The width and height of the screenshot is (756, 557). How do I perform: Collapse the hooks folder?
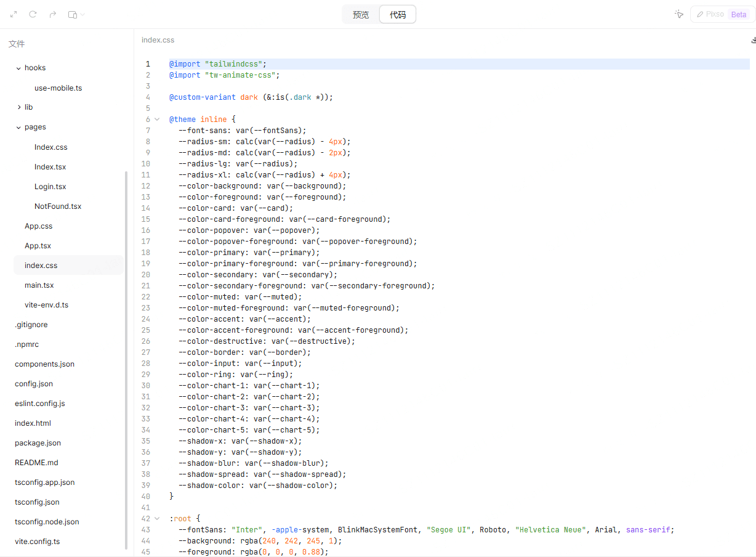(x=19, y=68)
